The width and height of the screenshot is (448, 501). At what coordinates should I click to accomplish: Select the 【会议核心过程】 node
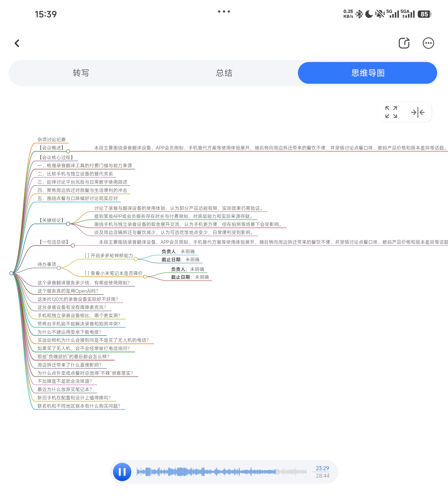coord(56,157)
